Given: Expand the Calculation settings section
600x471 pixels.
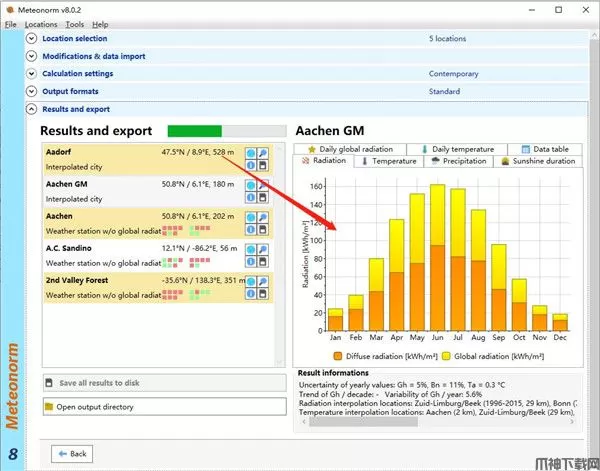Looking at the screenshot, I should pyautogui.click(x=32, y=74).
